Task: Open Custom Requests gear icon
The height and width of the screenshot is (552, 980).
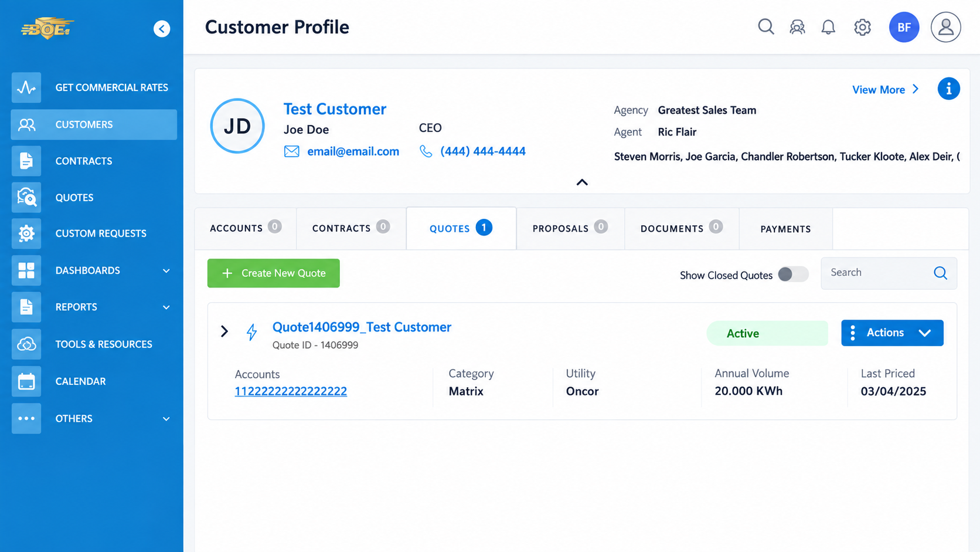Action: tap(26, 233)
